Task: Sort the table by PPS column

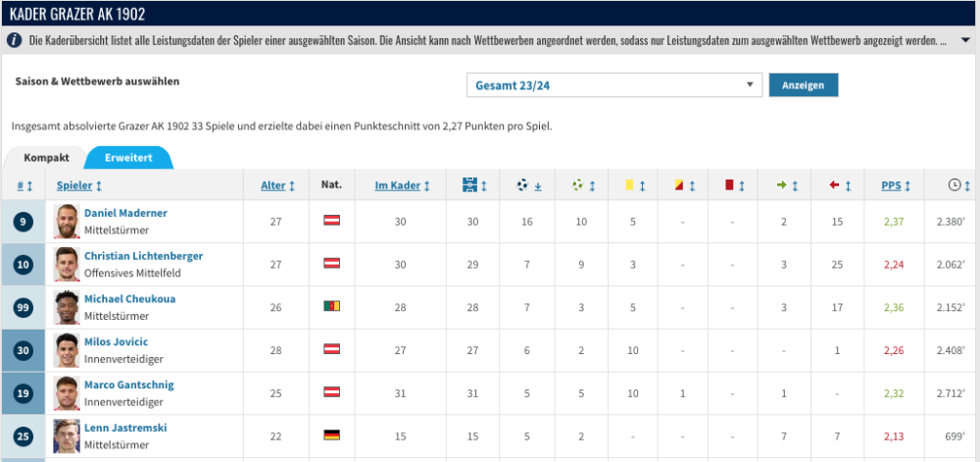Action: (896, 184)
